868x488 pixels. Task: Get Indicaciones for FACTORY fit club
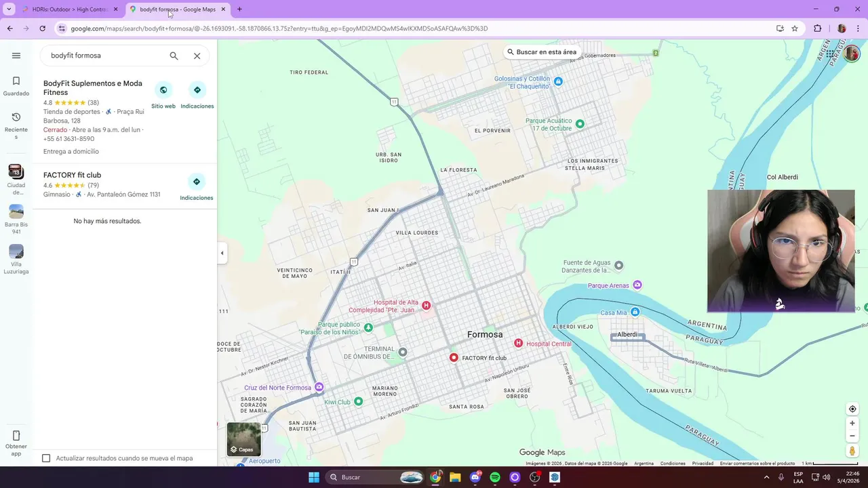[x=197, y=182]
